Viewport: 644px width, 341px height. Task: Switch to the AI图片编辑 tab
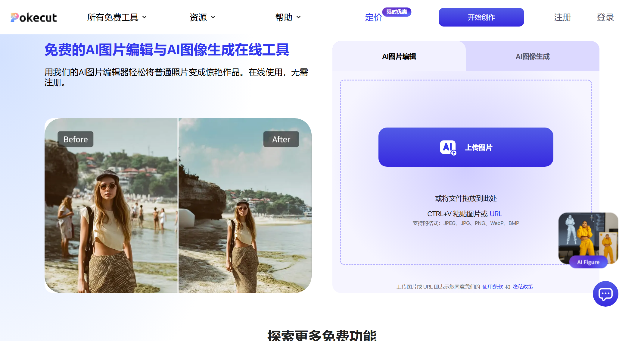pyautogui.click(x=399, y=56)
